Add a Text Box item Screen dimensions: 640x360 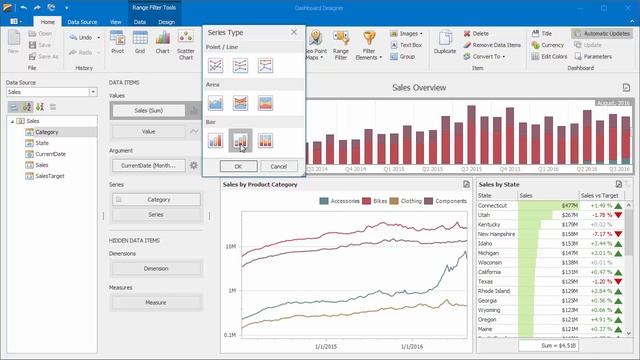pos(406,45)
